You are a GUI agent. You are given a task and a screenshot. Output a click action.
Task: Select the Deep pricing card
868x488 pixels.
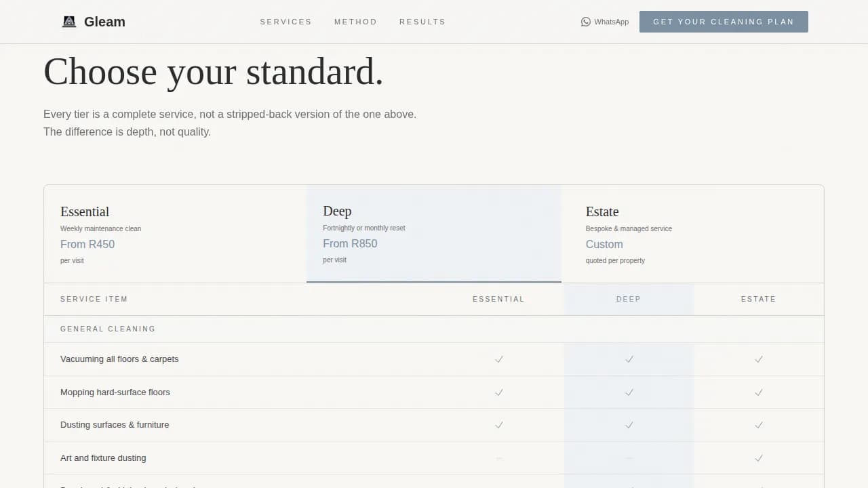(x=434, y=233)
